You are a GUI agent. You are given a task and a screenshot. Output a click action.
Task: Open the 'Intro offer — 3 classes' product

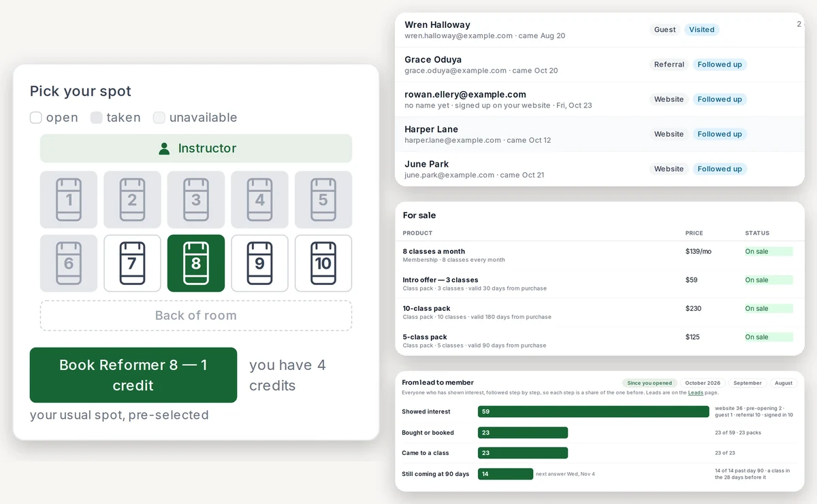600,284
